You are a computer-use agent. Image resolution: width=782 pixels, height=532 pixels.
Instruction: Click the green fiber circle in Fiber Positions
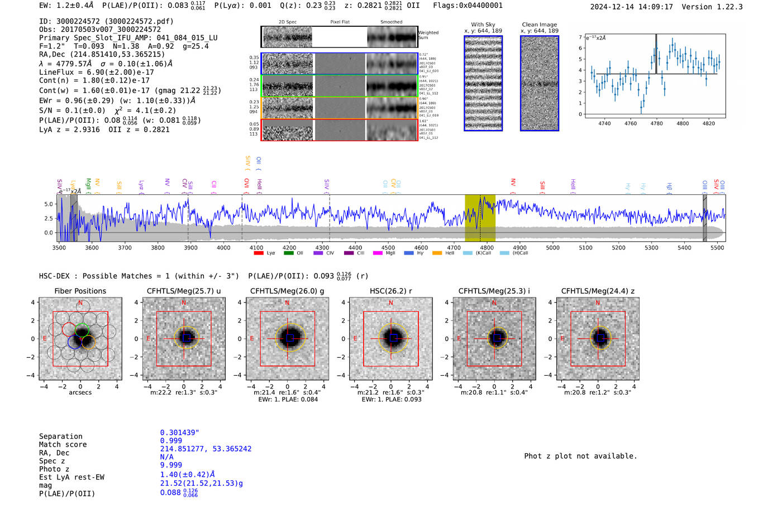(x=82, y=329)
